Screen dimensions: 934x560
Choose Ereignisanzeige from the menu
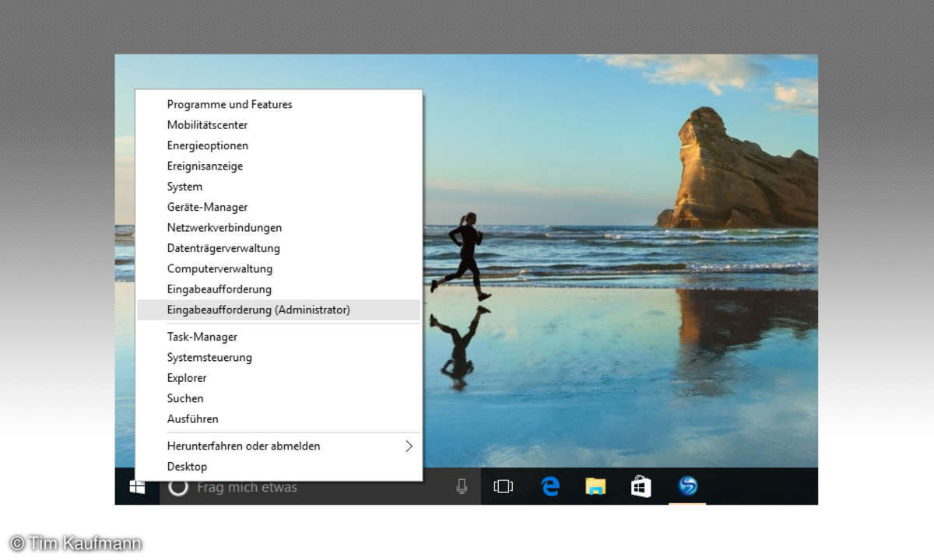pos(279,166)
